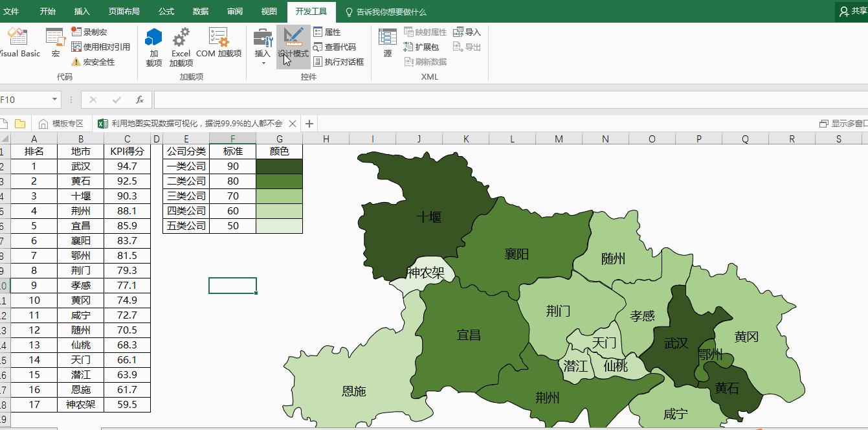
Task: Select the dark green swatch beside 一类公司
Action: coord(279,166)
